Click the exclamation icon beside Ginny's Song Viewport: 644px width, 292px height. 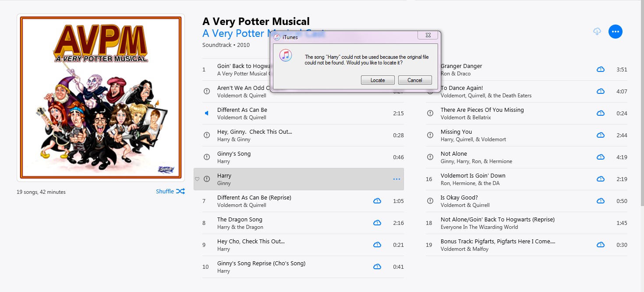click(x=207, y=157)
